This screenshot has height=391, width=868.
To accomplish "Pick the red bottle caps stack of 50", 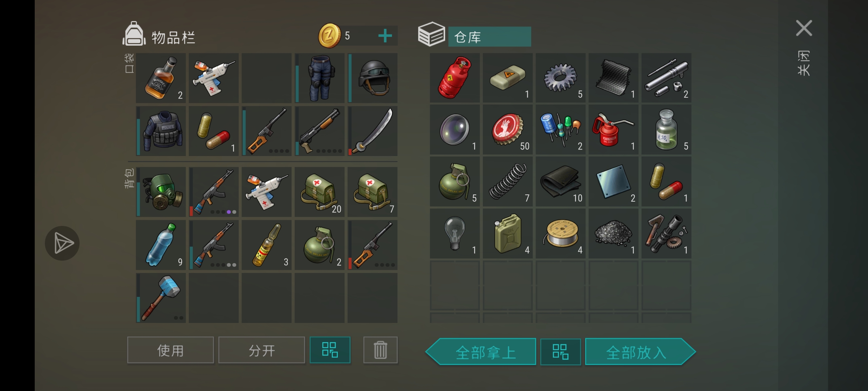I will [507, 130].
